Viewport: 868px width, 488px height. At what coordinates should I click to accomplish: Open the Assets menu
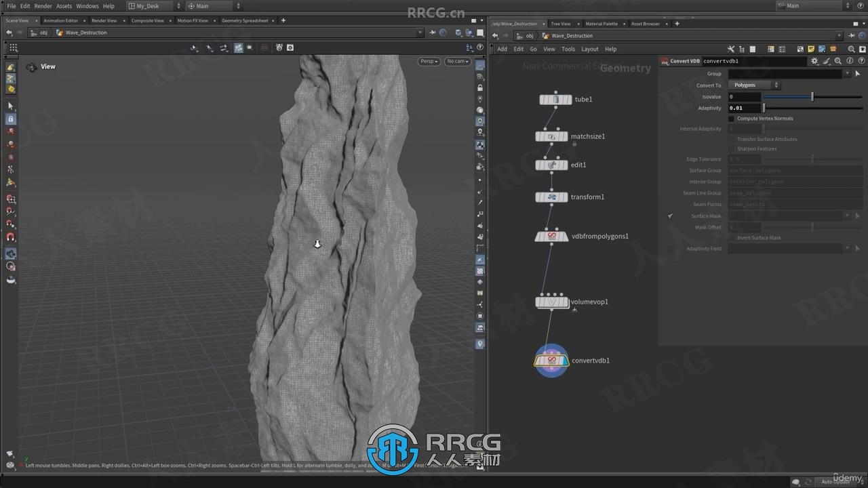64,6
